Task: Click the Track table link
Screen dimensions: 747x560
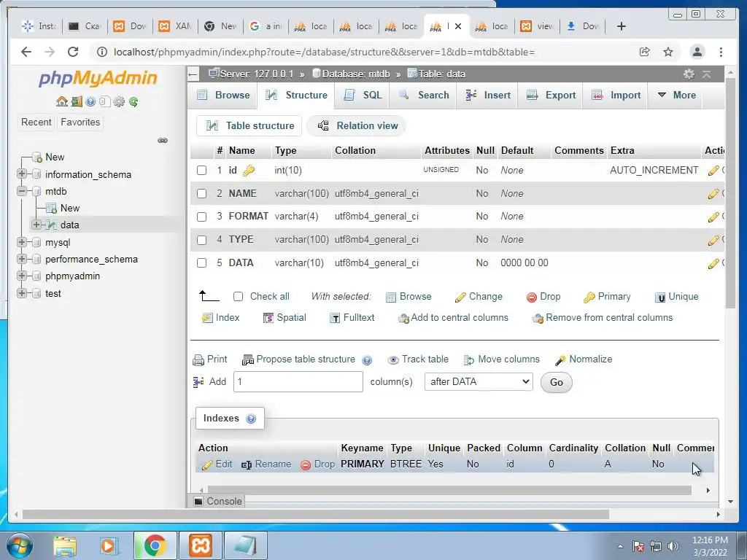Action: click(418, 359)
